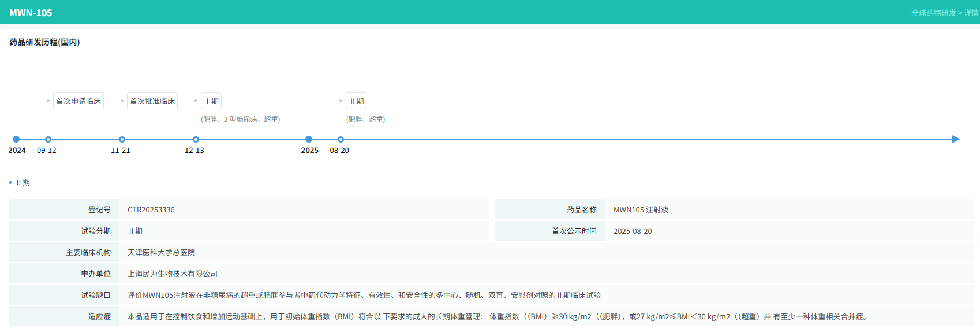This screenshot has height=336, width=980.
Task: Select the I 期 phase label on timeline
Action: 211,101
